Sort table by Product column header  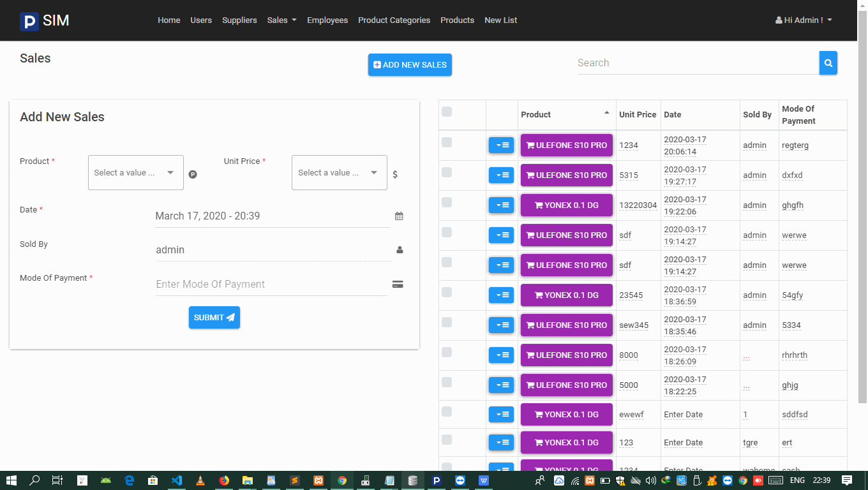(566, 115)
